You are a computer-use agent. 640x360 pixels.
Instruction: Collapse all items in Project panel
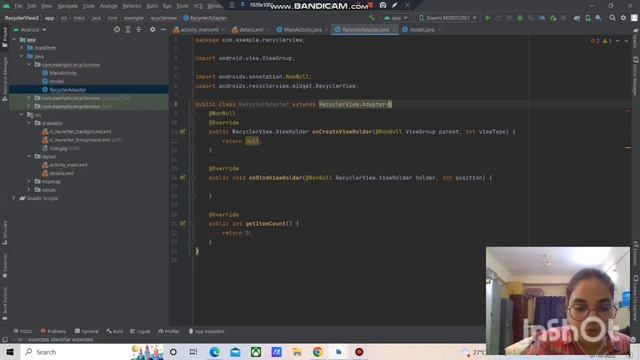139,29
